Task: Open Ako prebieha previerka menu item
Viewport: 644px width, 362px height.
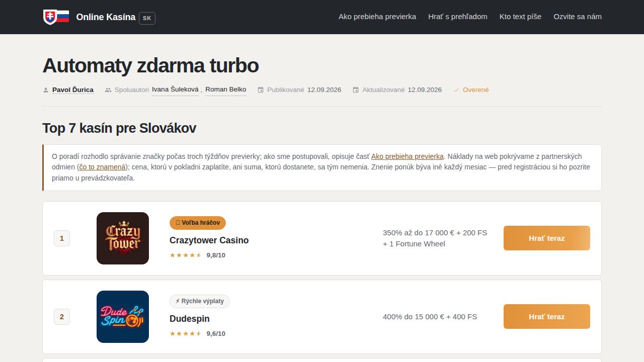Action: pos(377,17)
